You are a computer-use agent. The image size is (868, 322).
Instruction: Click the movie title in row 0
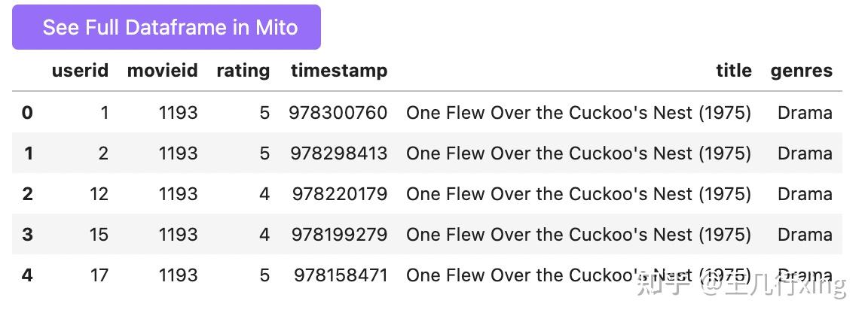578,113
